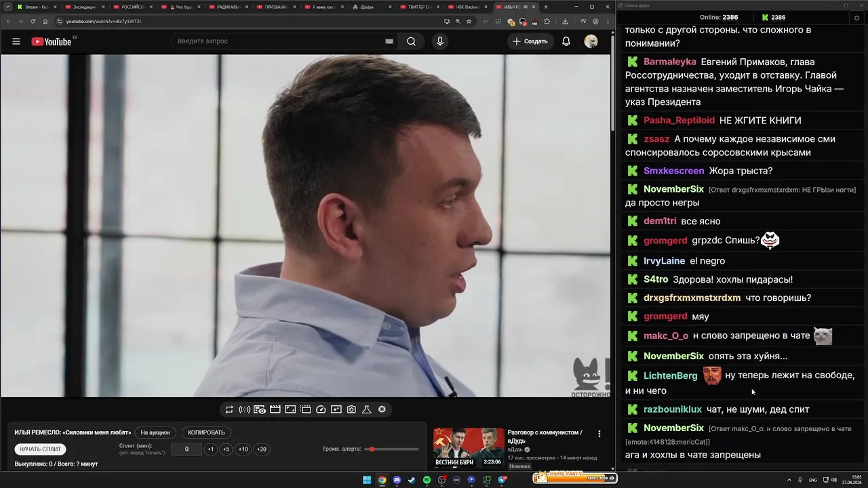This screenshot has height=488, width=868.
Task: Click drxgsfrxmxmstxrdxm username in chat
Action: pyautogui.click(x=692, y=298)
